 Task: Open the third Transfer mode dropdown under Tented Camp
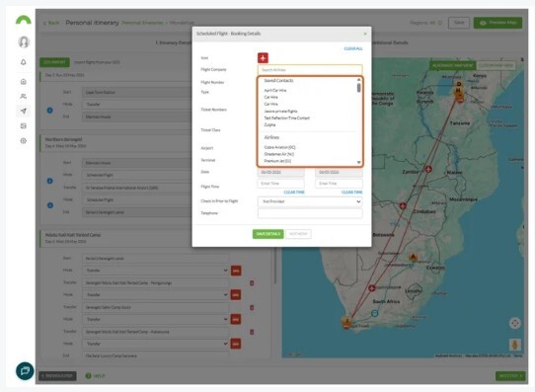click(x=156, y=319)
